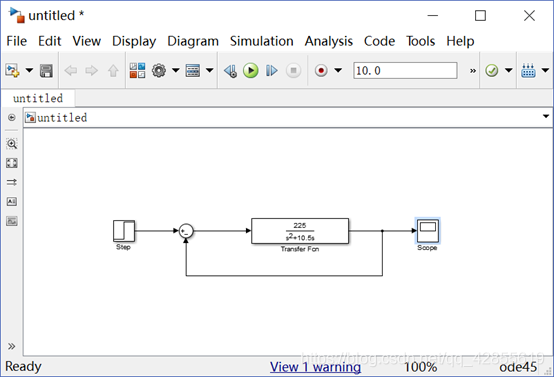554x377 pixels.
Task: Expand the address bar dropdown arrow
Action: 546,116
